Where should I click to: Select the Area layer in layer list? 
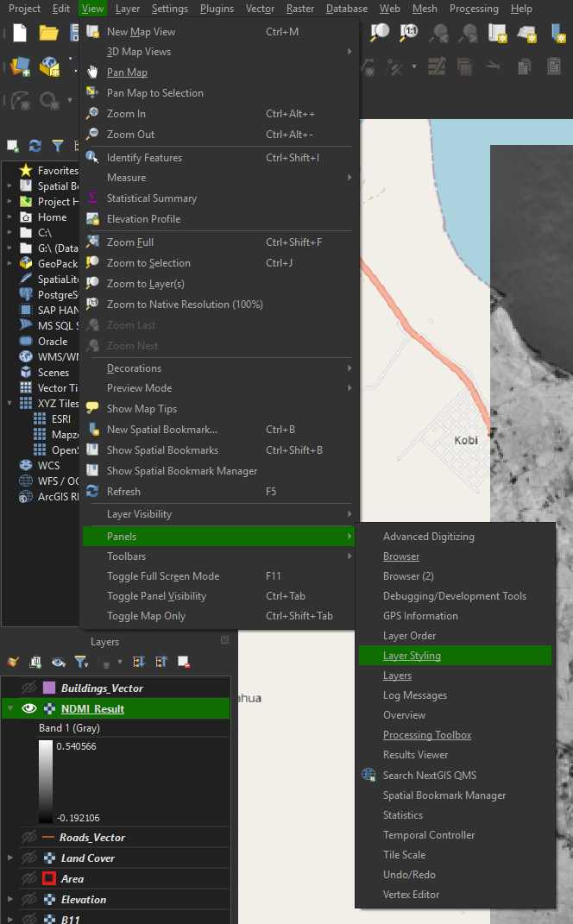pos(72,878)
